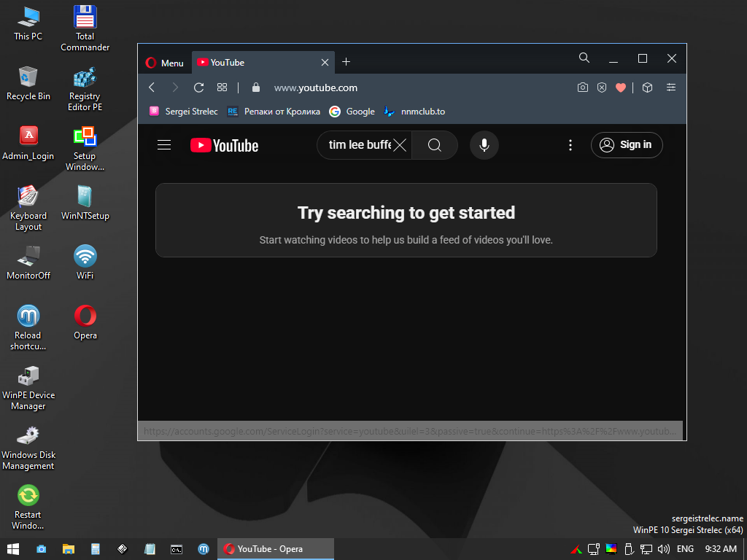The width and height of the screenshot is (747, 560).
Task: Click the 9:32 AM taskbar clock
Action: click(721, 549)
